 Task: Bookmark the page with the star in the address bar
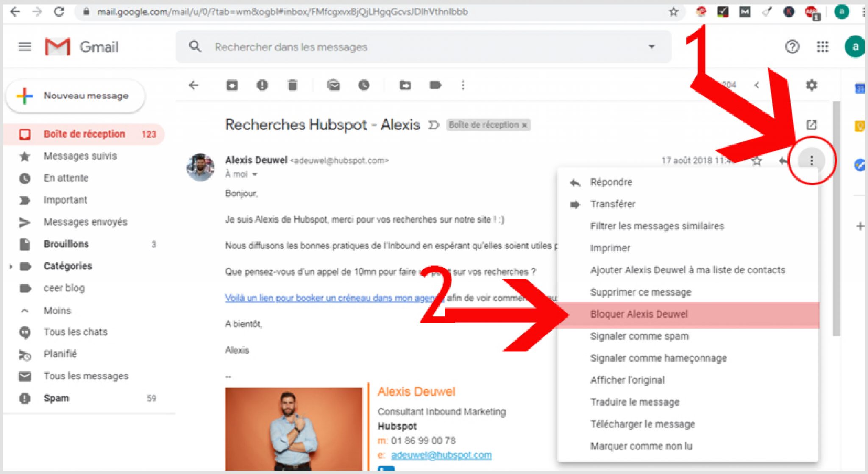click(673, 12)
